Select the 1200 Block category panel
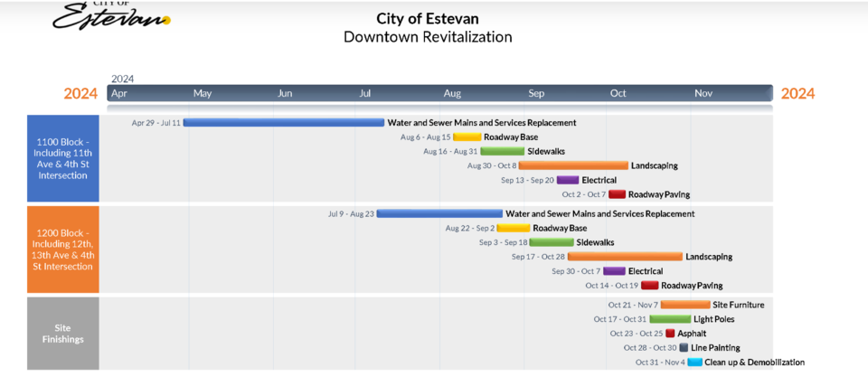 pyautogui.click(x=63, y=250)
